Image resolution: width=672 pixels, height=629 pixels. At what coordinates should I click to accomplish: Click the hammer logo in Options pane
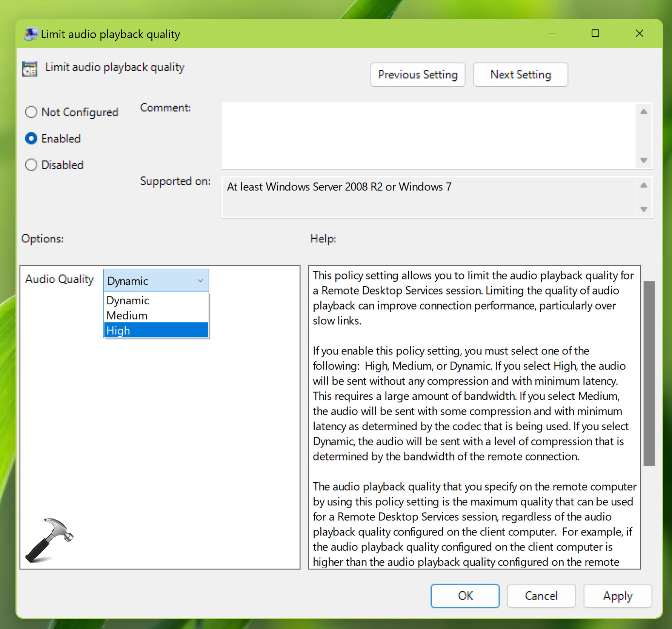(x=49, y=540)
